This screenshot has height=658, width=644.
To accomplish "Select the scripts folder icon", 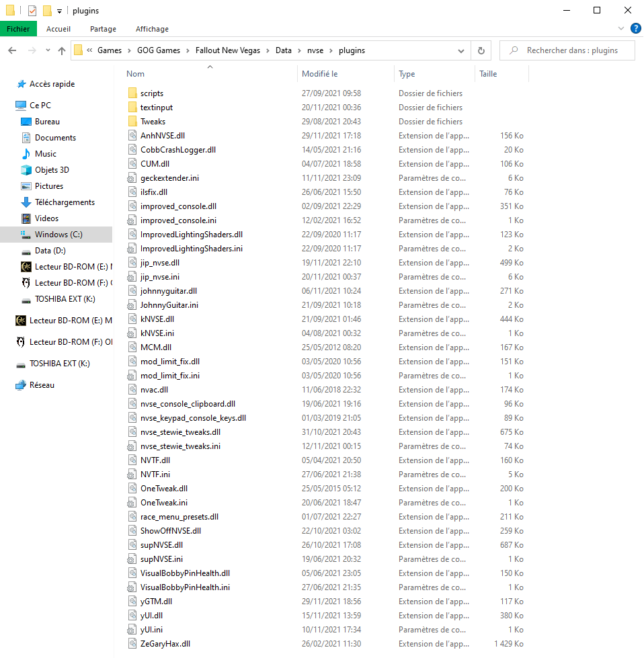I will [x=132, y=93].
